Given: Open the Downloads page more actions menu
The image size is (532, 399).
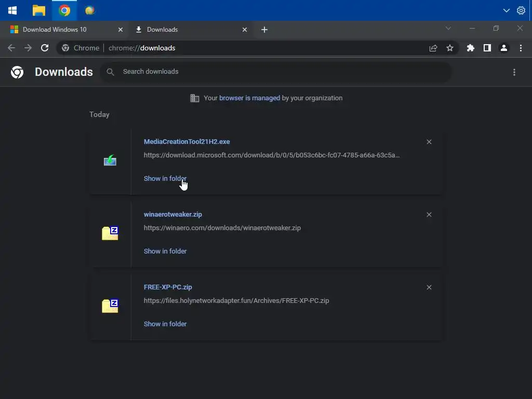Looking at the screenshot, I should [514, 72].
